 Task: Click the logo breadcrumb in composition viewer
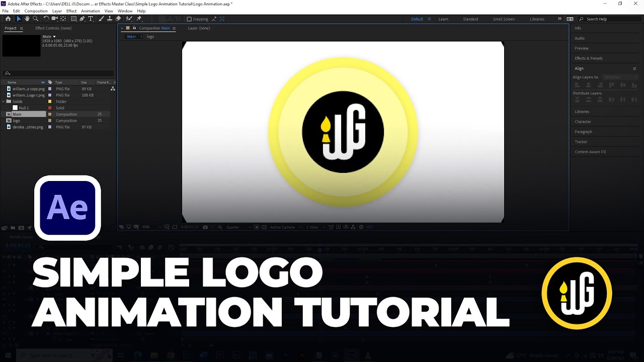point(150,37)
